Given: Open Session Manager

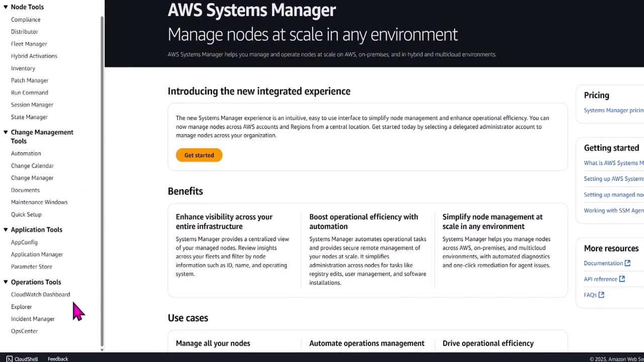Looking at the screenshot, I should 32,105.
